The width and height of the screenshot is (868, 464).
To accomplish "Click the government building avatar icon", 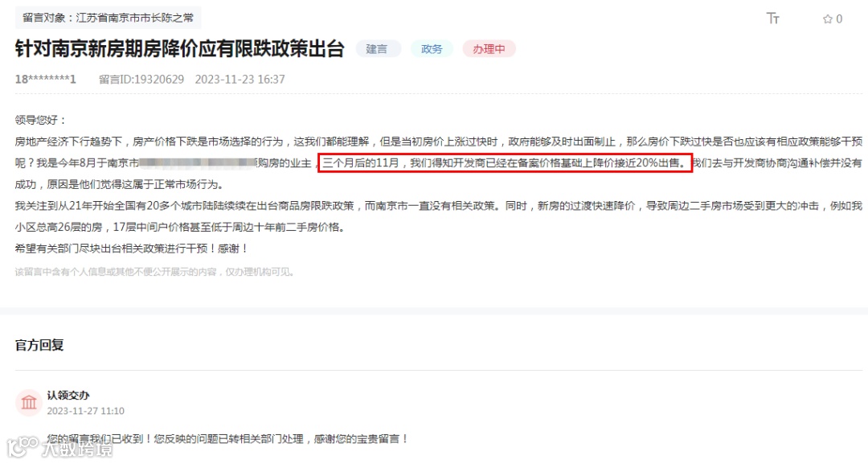I will (x=29, y=403).
